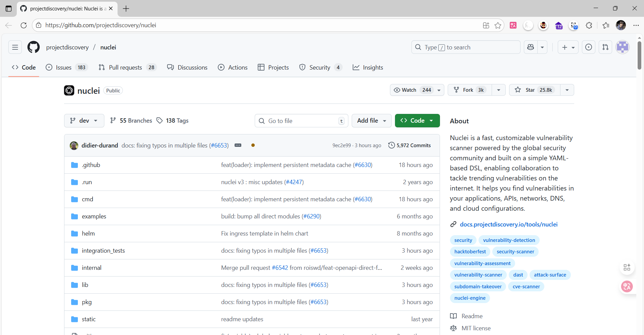The image size is (644, 335).
Task: Click the nuclei repository logo
Action: 69,90
